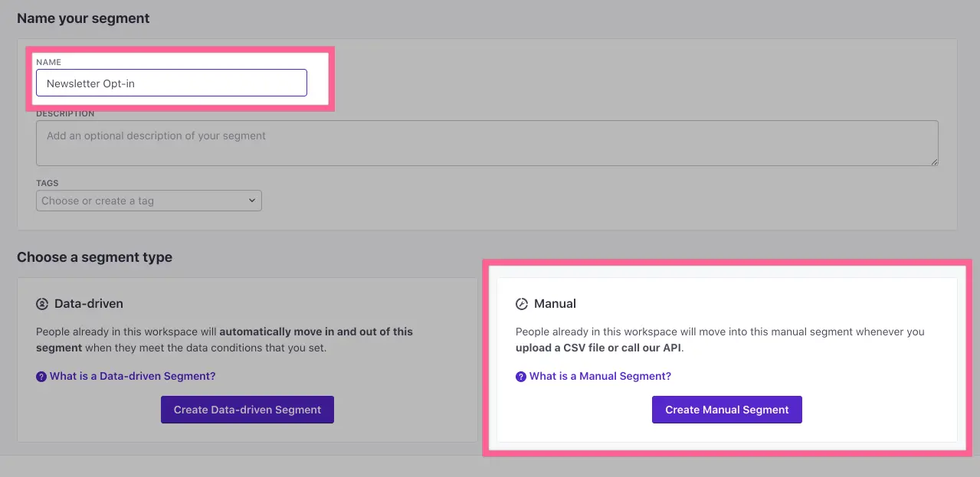Click the question mark beside Manual Segment link
Screen dimensions: 980x477
pos(521,377)
